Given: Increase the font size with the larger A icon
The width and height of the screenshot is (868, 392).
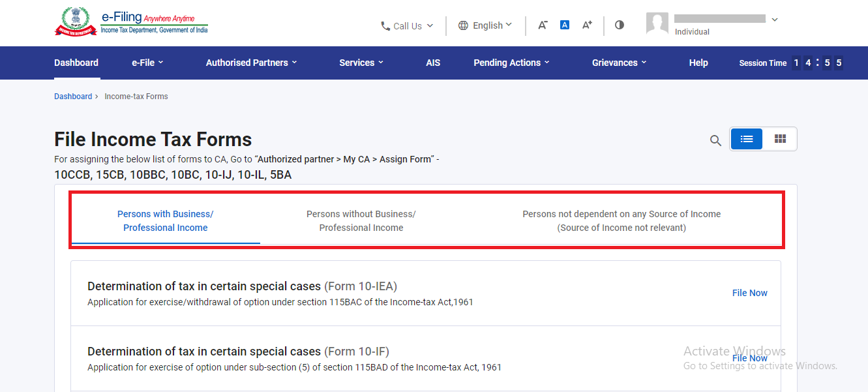Looking at the screenshot, I should tap(587, 25).
